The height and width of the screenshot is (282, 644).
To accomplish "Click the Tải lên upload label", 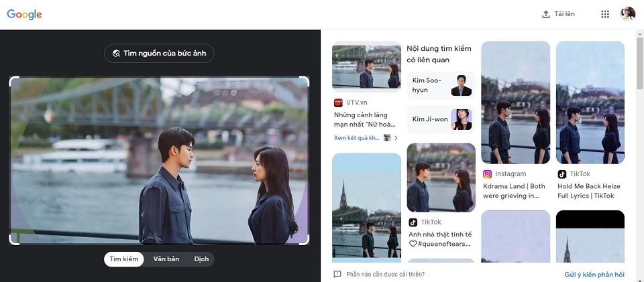I will tap(564, 14).
